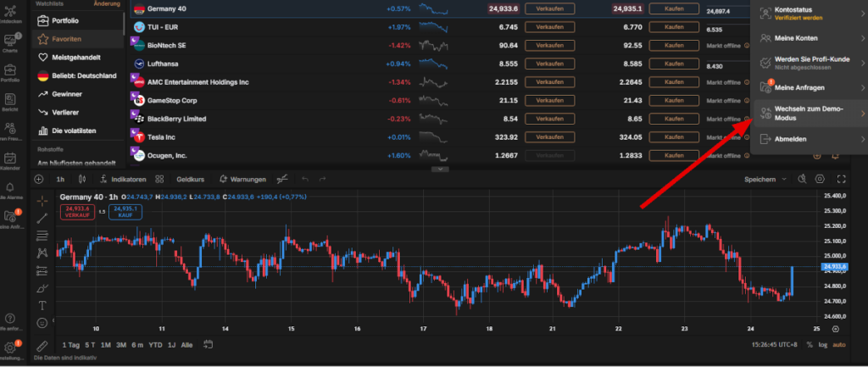This screenshot has width=868, height=367.
Task: Open chart settings hexagon icon in top toolbar
Action: click(820, 179)
